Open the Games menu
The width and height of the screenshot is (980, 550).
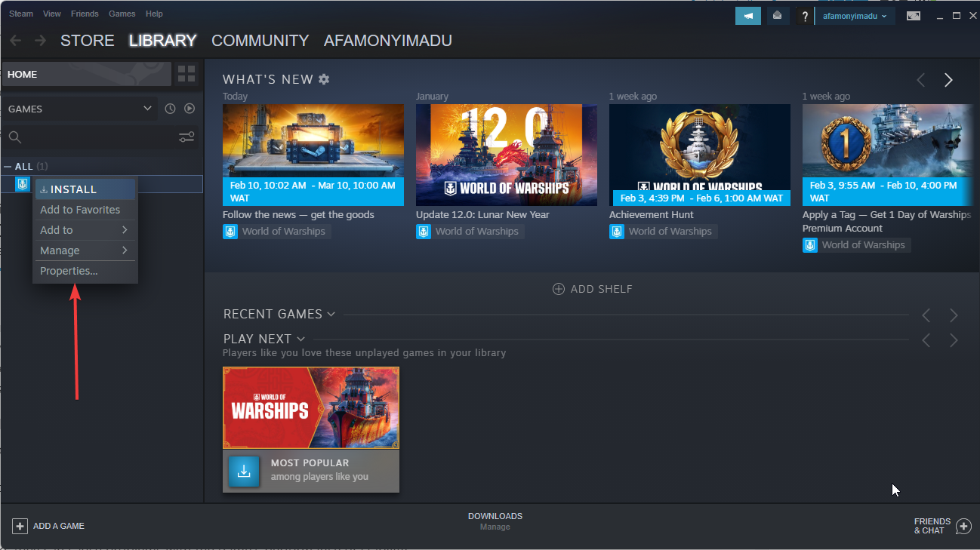tap(122, 14)
